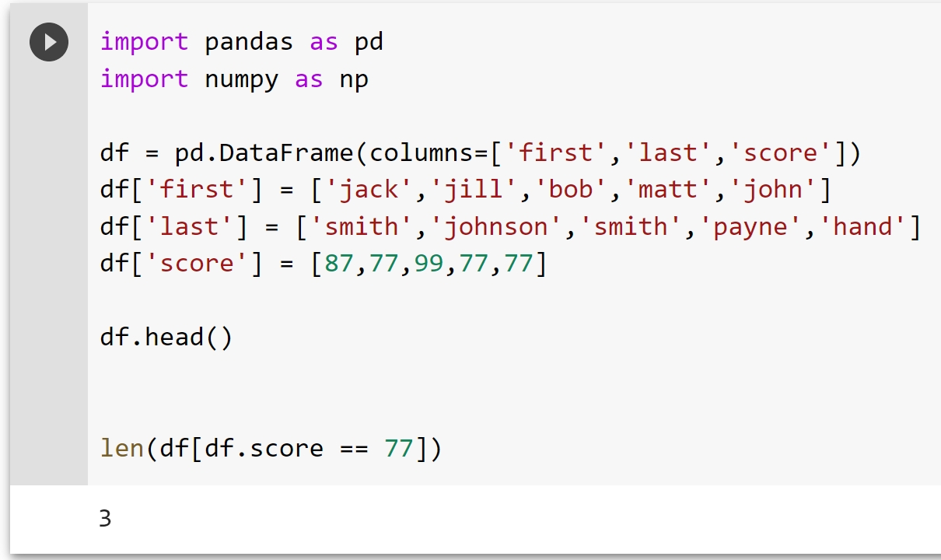Viewport: 941px width, 560px height.
Task: Select the cell output value 3
Action: pos(105,518)
